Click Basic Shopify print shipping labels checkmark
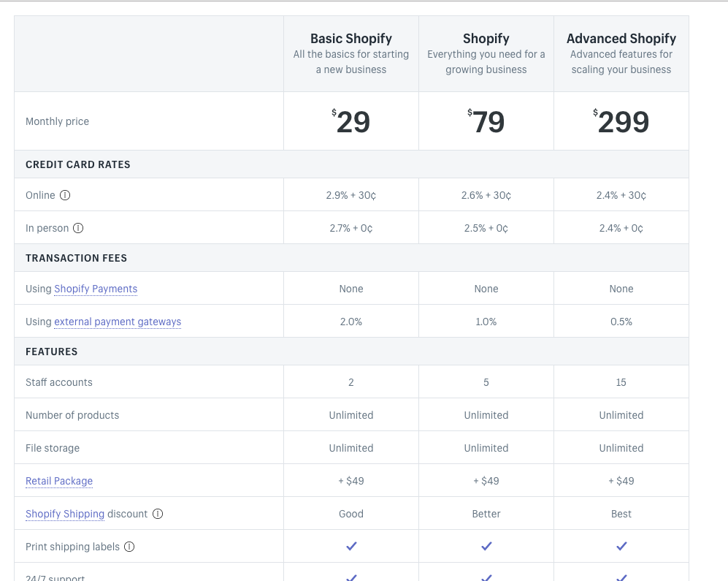Viewport: 728px width, 581px height. tap(351, 546)
